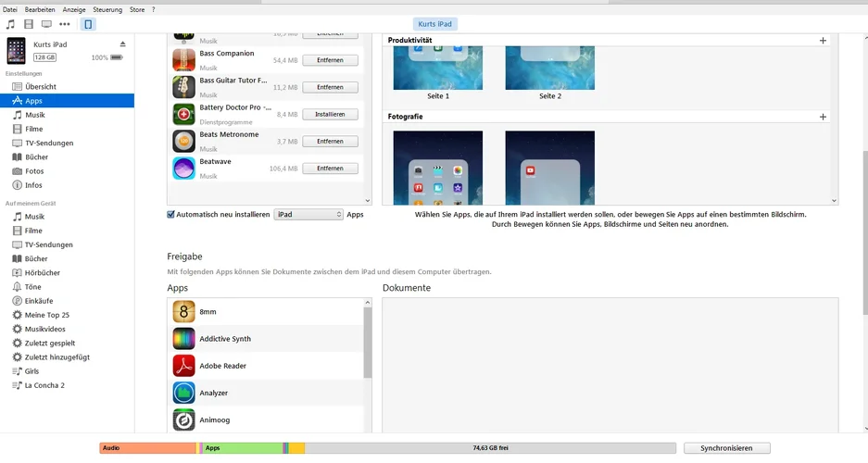868x463 pixels.
Task: Select Produktivität Seite 1 thumbnail
Action: point(438,68)
